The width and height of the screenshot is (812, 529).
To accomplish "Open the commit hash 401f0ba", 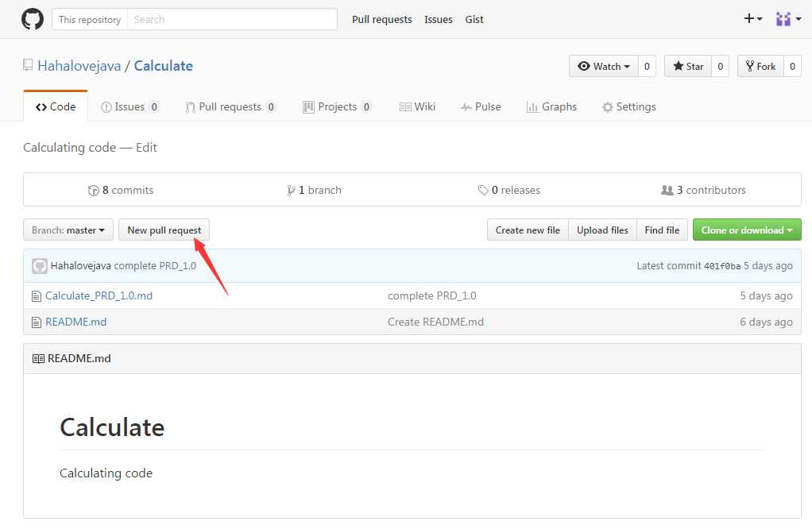I will click(x=722, y=266).
